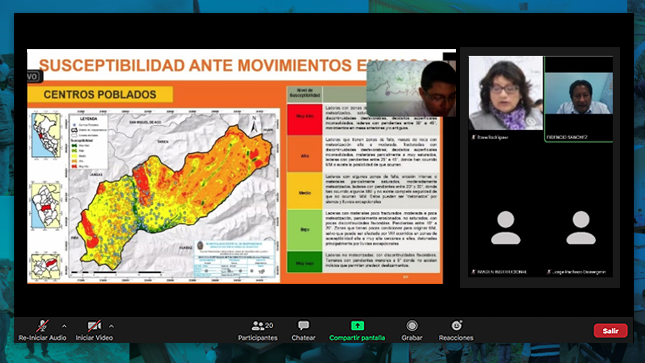
Task: Open the Reacciones emoji icon
Action: (x=456, y=326)
